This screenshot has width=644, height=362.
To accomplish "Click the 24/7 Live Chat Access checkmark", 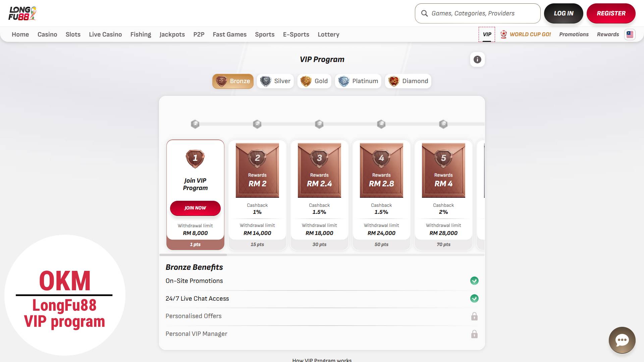I will 474,298.
